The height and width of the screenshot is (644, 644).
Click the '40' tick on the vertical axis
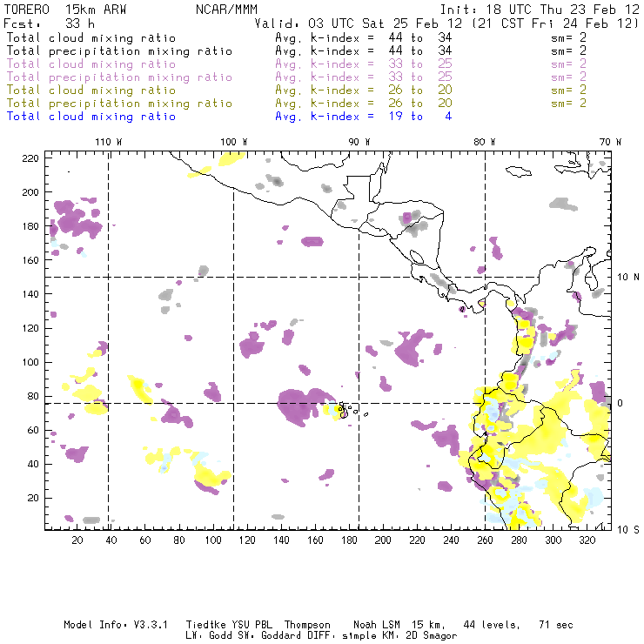click(33, 464)
